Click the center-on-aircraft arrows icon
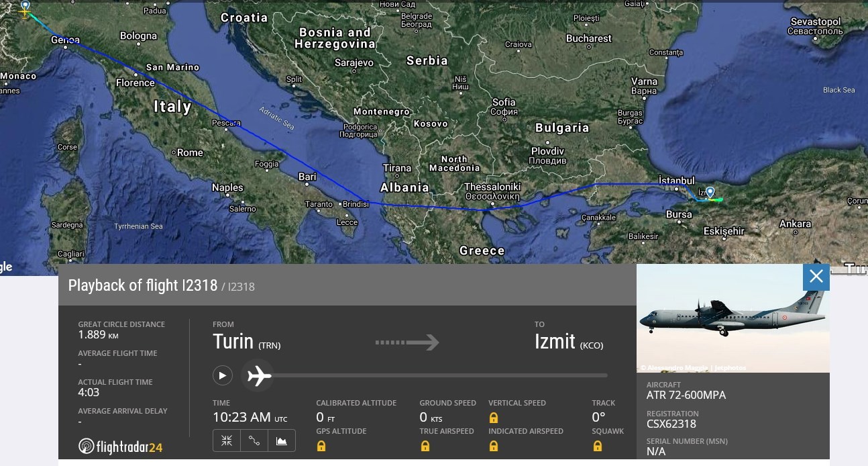Screen dimensions: 868x466 click(227, 440)
